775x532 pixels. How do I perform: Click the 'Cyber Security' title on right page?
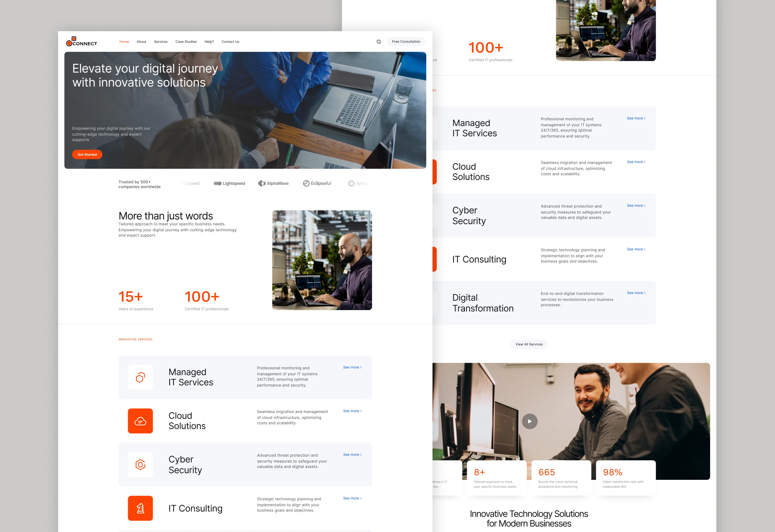[469, 216]
